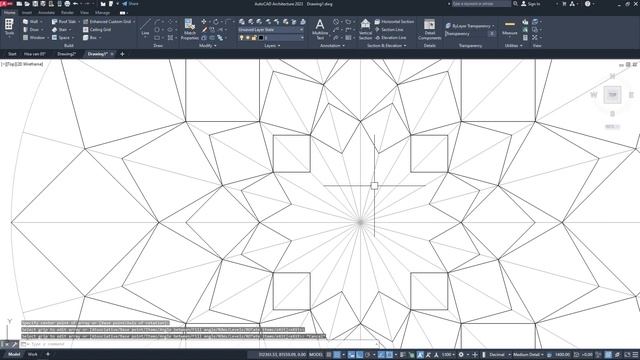Screen dimensions: 640x360
Task: Click Sign In in title bar
Action: click(531, 4)
